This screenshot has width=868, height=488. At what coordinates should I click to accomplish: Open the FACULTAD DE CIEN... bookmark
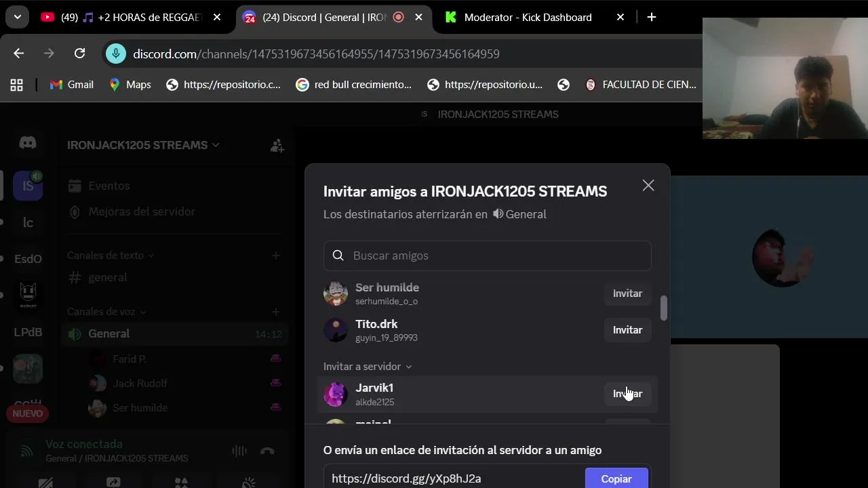[641, 85]
